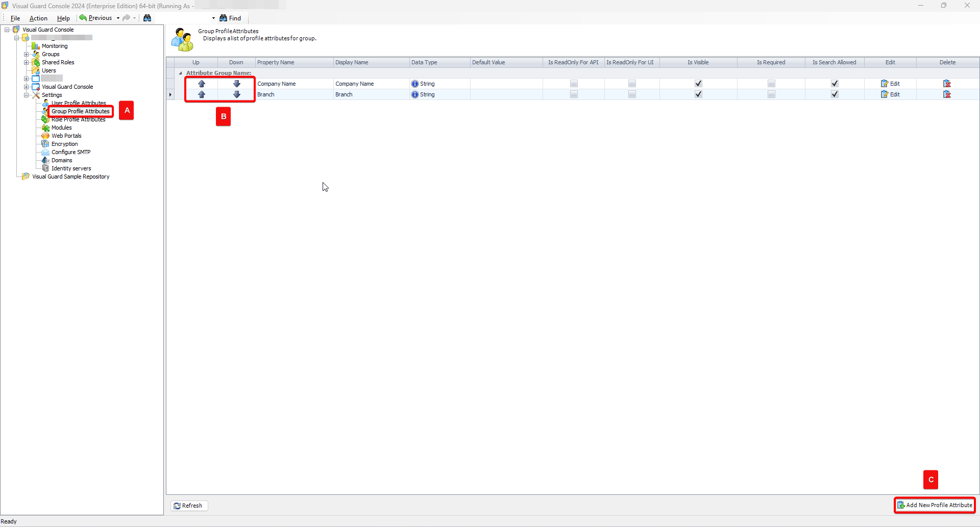Open the Help menu
Screen dimensions: 980x527
63,18
